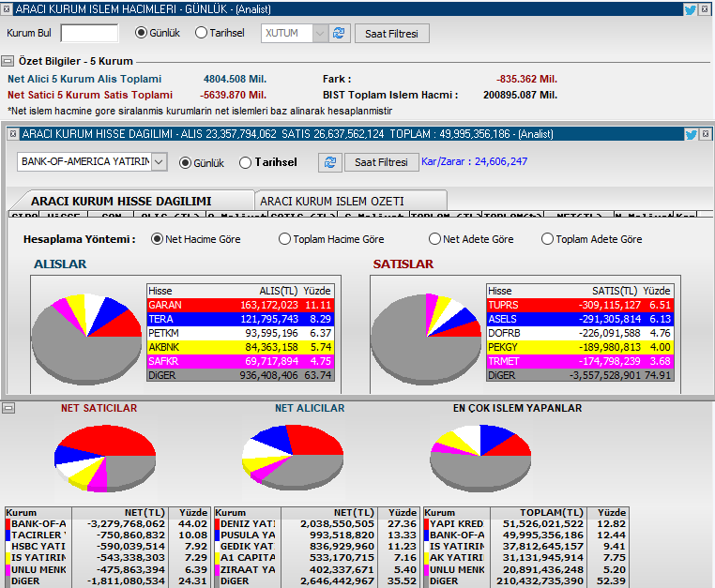Image resolution: width=715 pixels, height=588 pixels.
Task: Click Net Satici 5 Kurum Satis Toplami label
Action: coord(90,95)
